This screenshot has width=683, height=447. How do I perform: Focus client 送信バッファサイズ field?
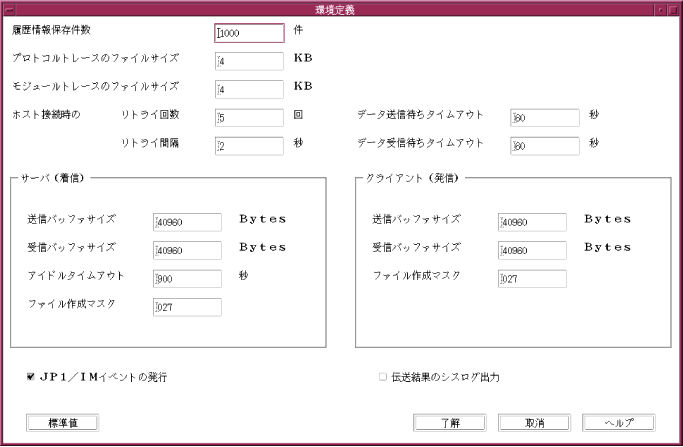532,222
